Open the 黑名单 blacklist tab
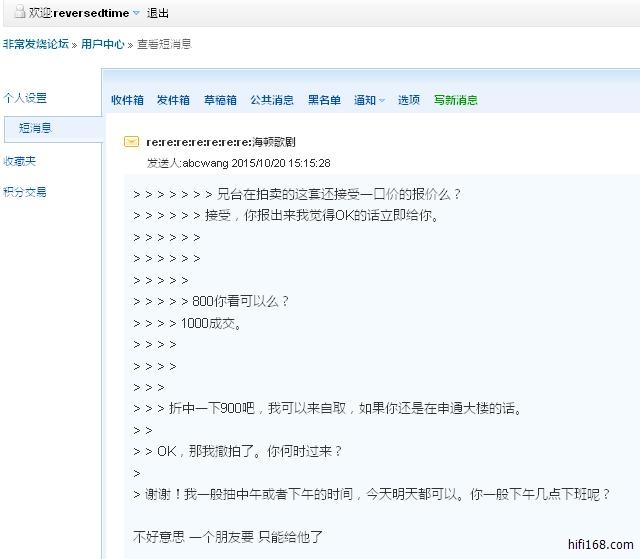This screenshot has width=640, height=559. 324,100
